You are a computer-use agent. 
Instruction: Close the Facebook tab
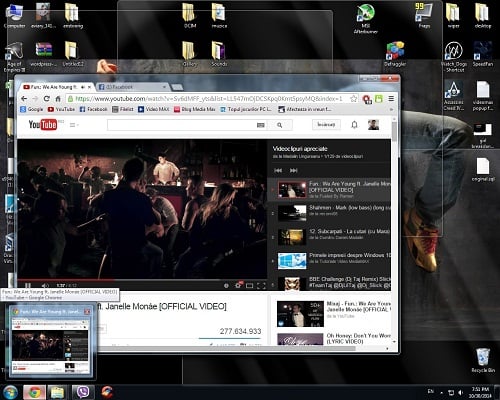tap(164, 87)
